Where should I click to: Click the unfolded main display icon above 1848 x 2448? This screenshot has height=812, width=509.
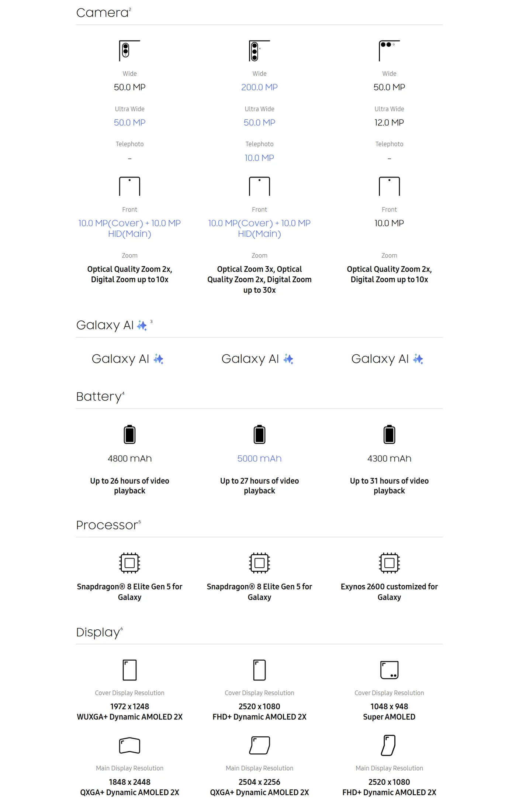click(x=129, y=745)
